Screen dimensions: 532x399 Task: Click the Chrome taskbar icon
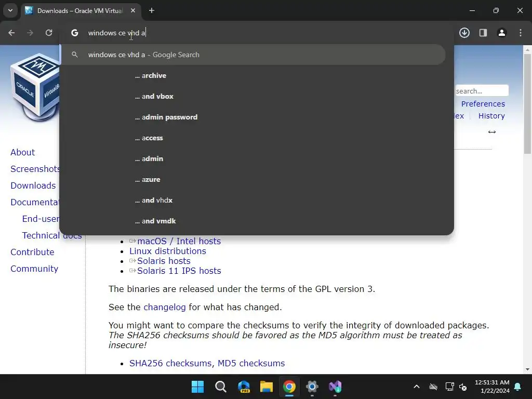pos(289,387)
